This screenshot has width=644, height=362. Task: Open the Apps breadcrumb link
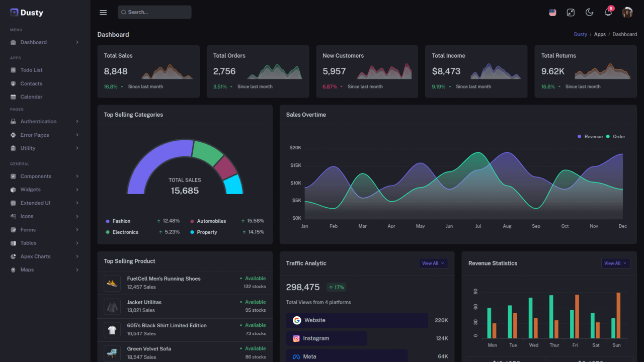click(600, 34)
